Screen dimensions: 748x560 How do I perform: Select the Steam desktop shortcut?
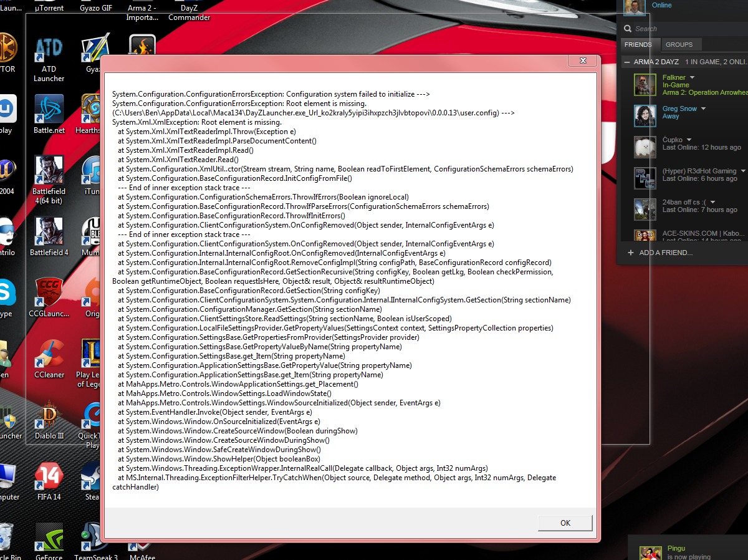point(92,481)
